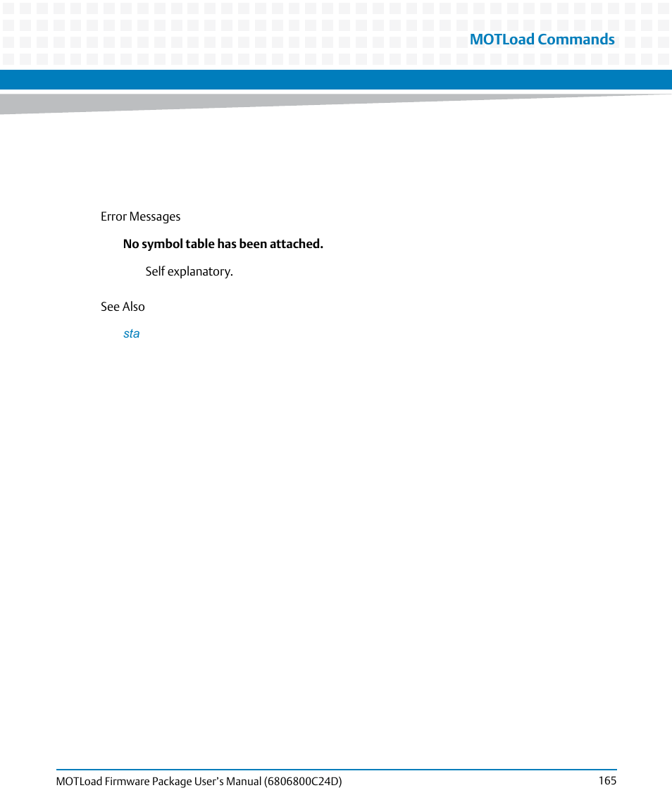Select the 'Error Messages' heading
The width and height of the screenshot is (672, 807).
[x=140, y=216]
